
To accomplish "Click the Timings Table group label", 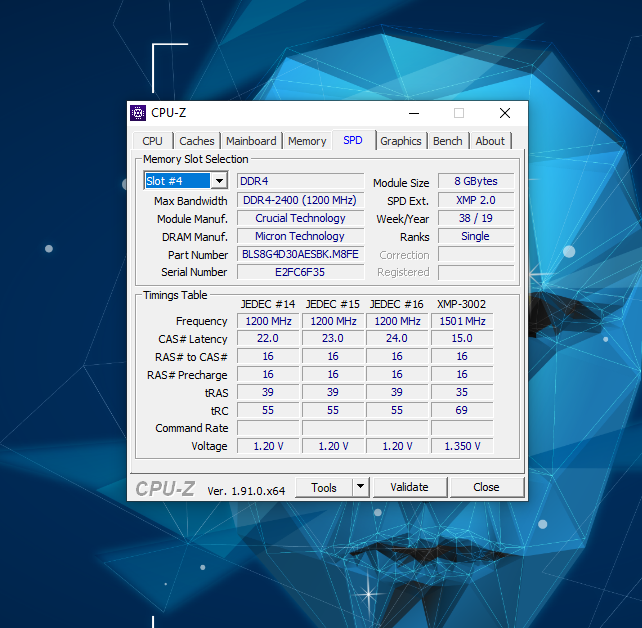I will (x=175, y=295).
